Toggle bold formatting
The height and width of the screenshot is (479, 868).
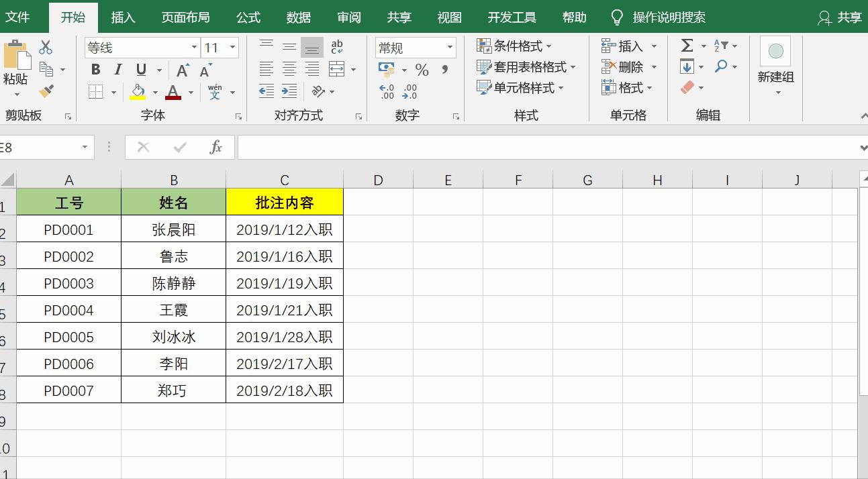click(x=95, y=68)
